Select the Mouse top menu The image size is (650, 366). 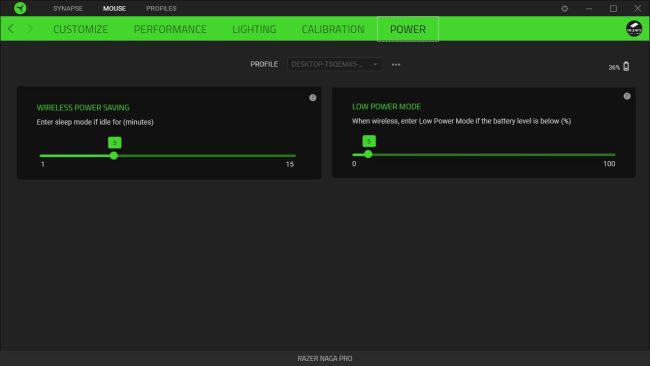click(x=114, y=8)
